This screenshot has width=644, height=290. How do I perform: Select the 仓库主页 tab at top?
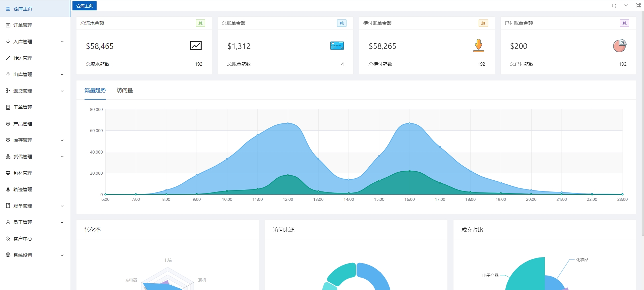[85, 6]
